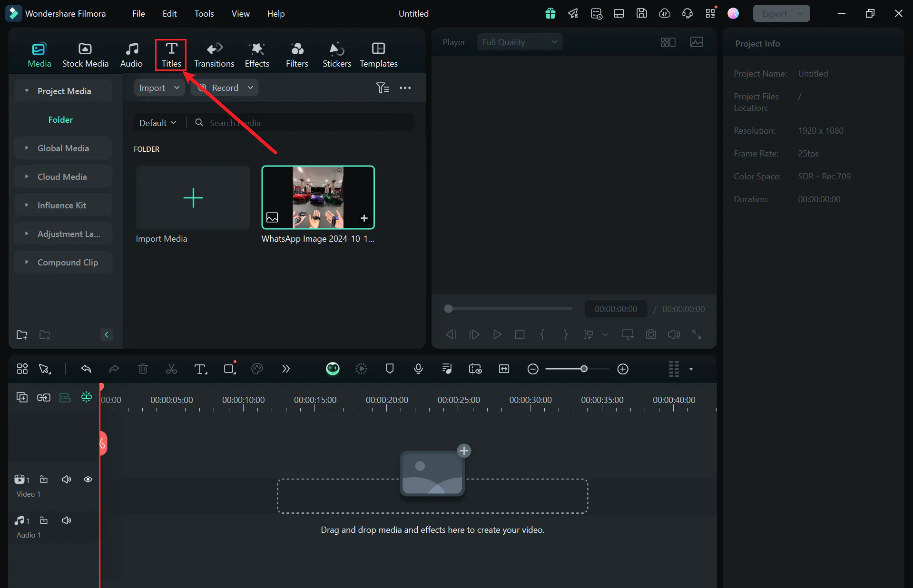
Task: Open the user account avatar
Action: tap(733, 13)
